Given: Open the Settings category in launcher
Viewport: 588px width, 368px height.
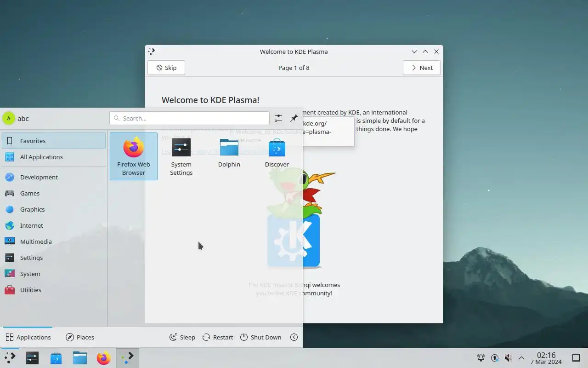Looking at the screenshot, I should pyautogui.click(x=54, y=258).
